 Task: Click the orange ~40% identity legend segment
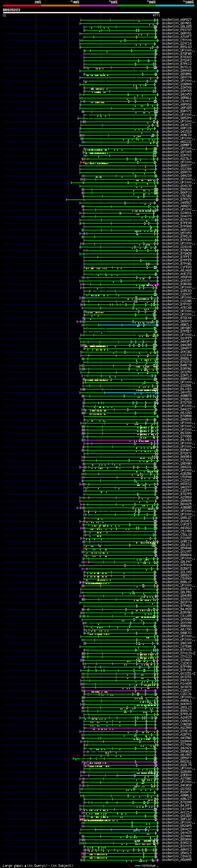[x=60, y=6]
